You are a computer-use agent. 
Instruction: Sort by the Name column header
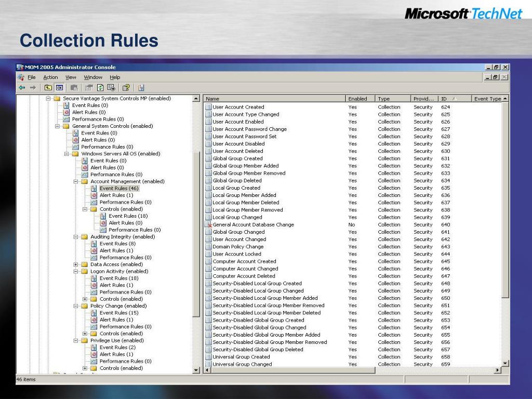(x=274, y=99)
